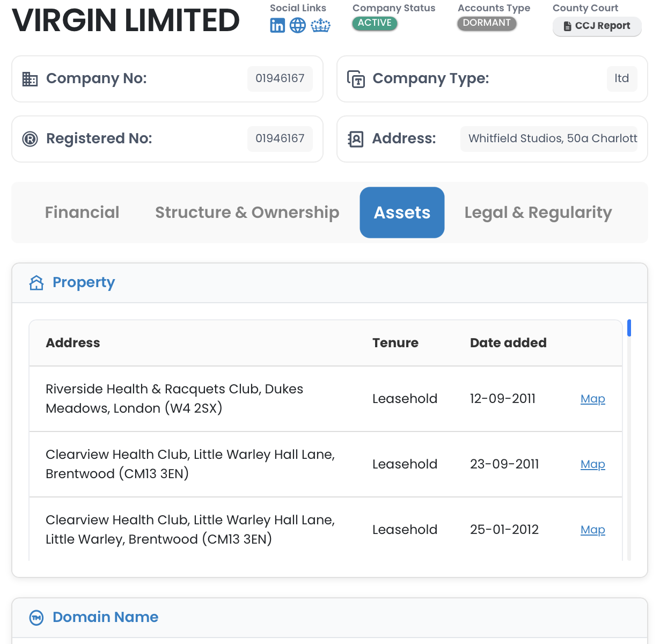Select the Legal & Regularity tab
This screenshot has height=644, width=660.
538,213
